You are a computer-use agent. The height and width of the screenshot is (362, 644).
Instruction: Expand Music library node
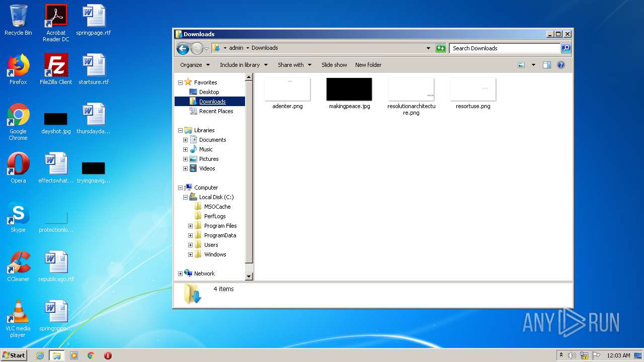pos(185,149)
